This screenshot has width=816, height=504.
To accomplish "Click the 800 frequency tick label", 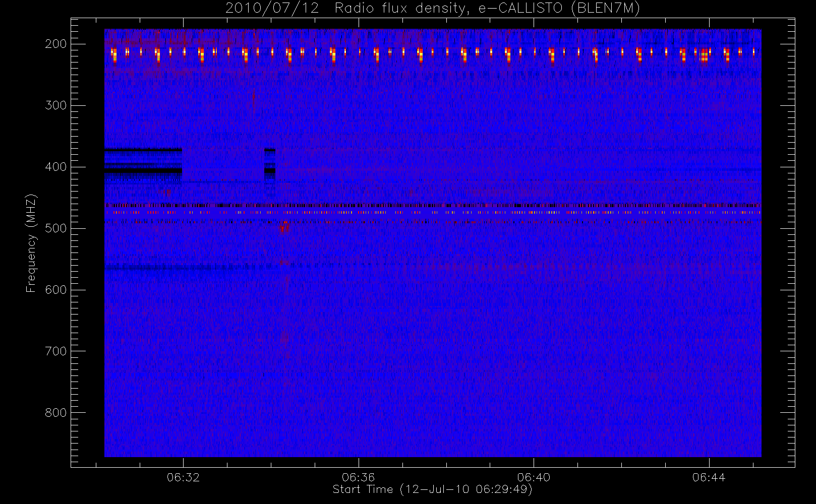I will pyautogui.click(x=56, y=413).
